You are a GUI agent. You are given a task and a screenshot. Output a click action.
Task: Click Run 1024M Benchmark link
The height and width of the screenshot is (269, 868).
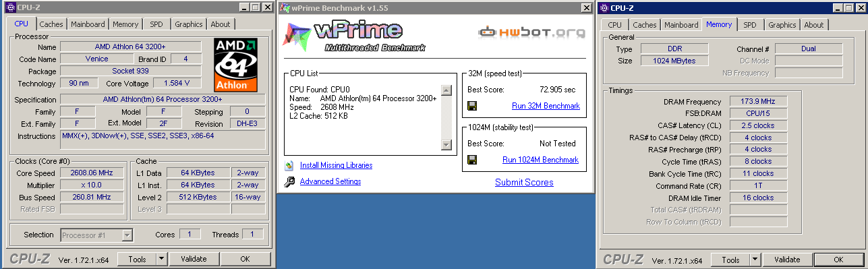click(541, 160)
